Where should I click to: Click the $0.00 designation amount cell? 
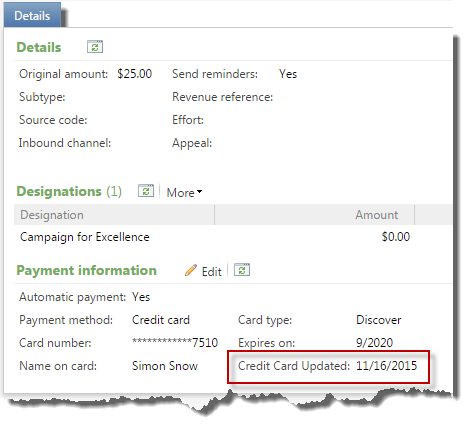pyautogui.click(x=396, y=237)
